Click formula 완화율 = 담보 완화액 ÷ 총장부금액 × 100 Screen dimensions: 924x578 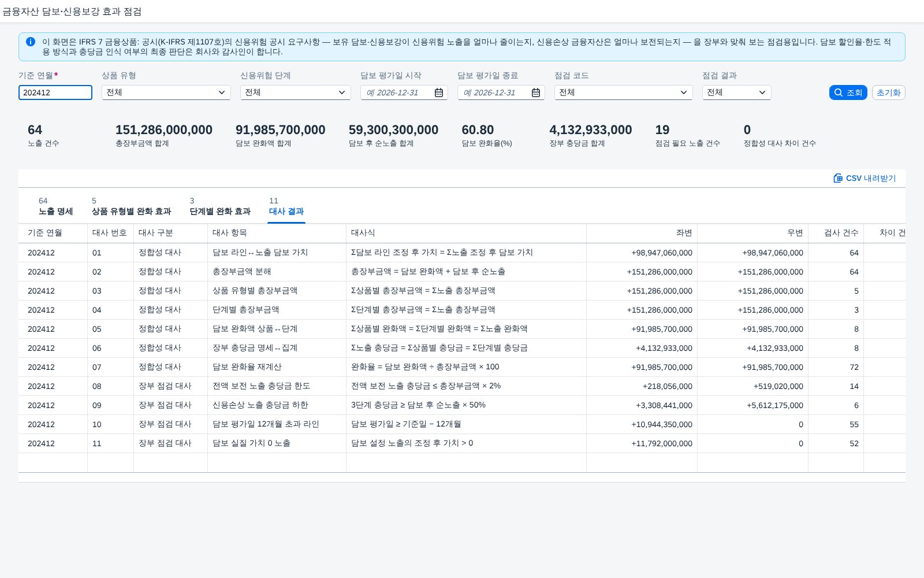425,367
